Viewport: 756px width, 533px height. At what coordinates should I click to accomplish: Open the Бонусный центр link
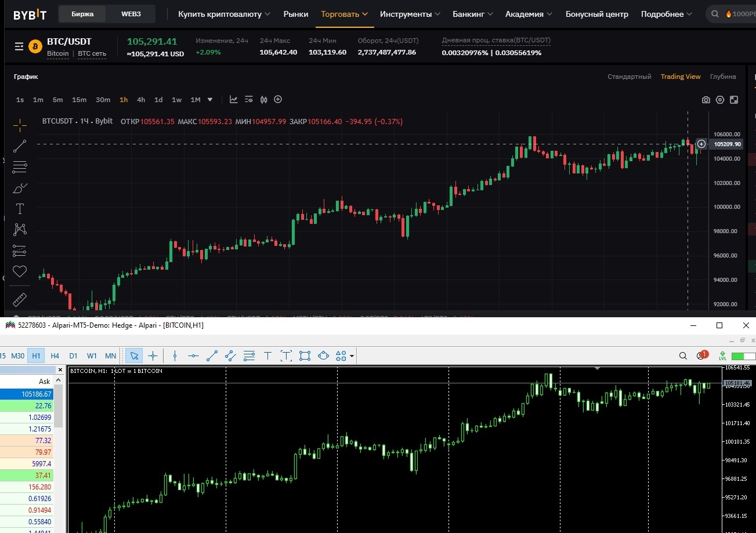click(597, 14)
